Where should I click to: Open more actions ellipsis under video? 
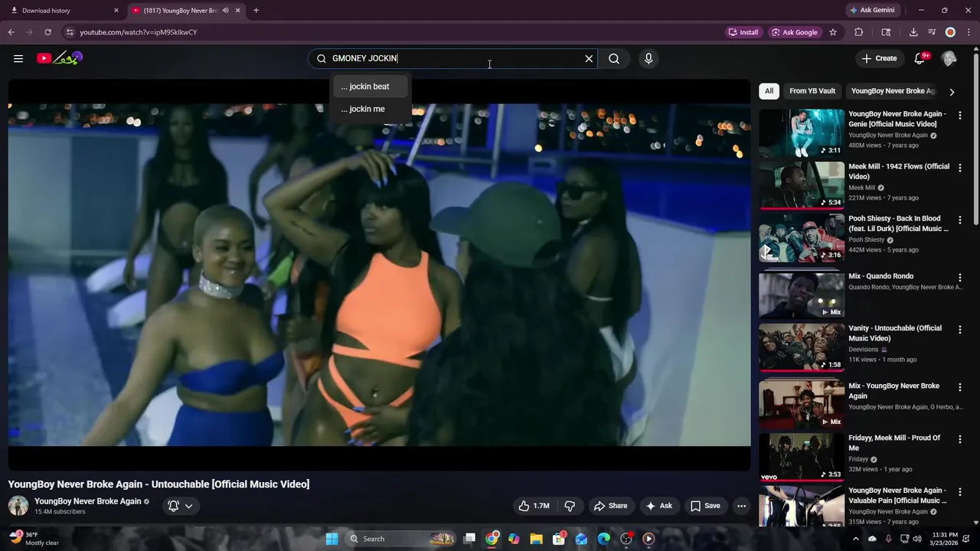(x=741, y=506)
